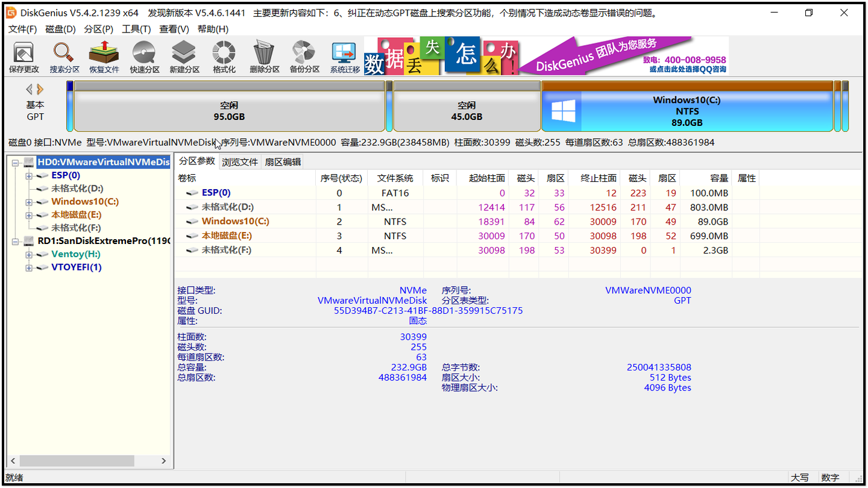Screen dimensions: 868x488
Task: Click the 95.0GB free space block
Action: click(x=229, y=106)
